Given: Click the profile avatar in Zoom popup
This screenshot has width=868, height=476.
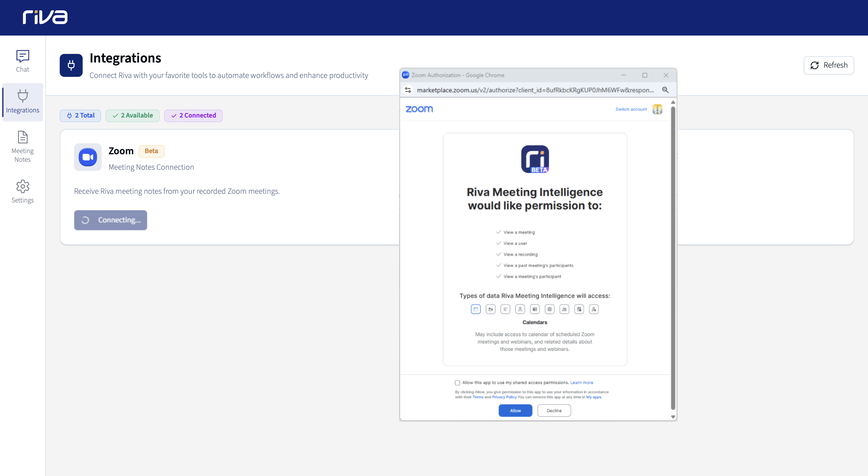Looking at the screenshot, I should [657, 109].
